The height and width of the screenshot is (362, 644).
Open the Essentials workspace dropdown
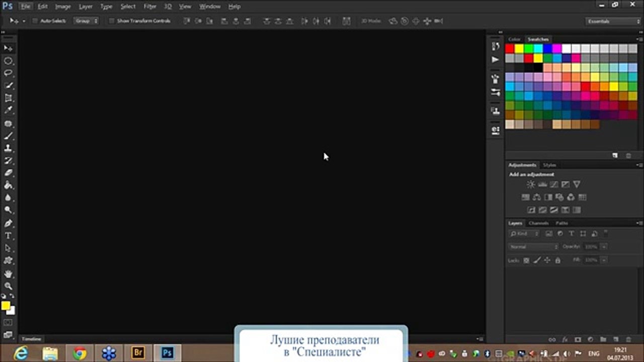[x=613, y=21]
